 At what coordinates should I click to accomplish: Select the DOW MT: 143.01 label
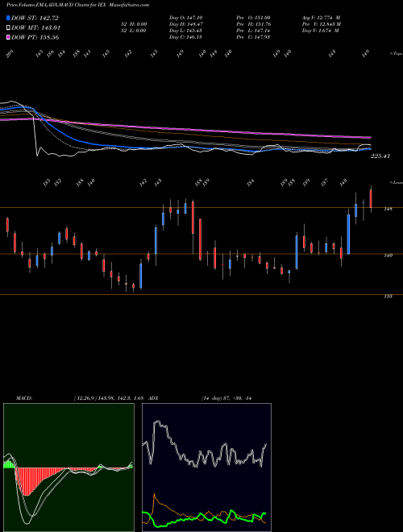click(35, 28)
